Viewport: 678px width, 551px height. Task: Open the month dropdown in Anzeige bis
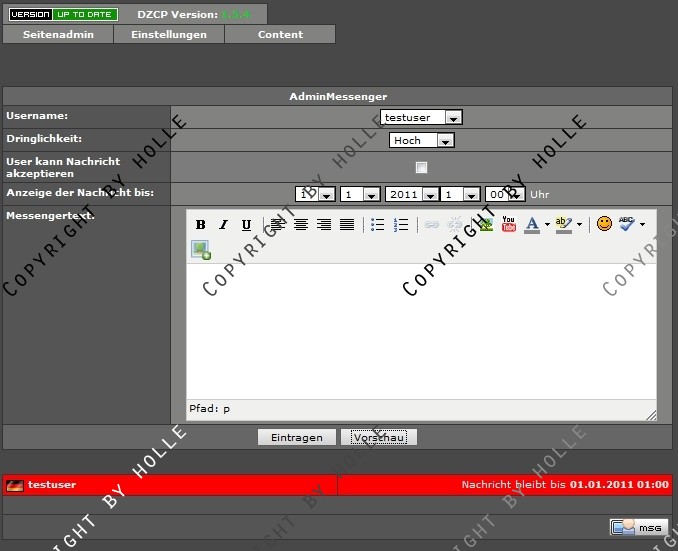pyautogui.click(x=360, y=194)
